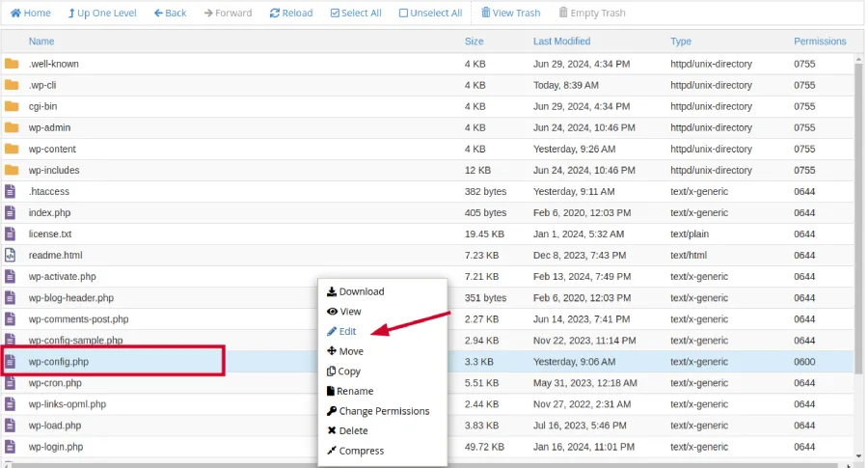Click the text/plain type cell

coord(690,234)
